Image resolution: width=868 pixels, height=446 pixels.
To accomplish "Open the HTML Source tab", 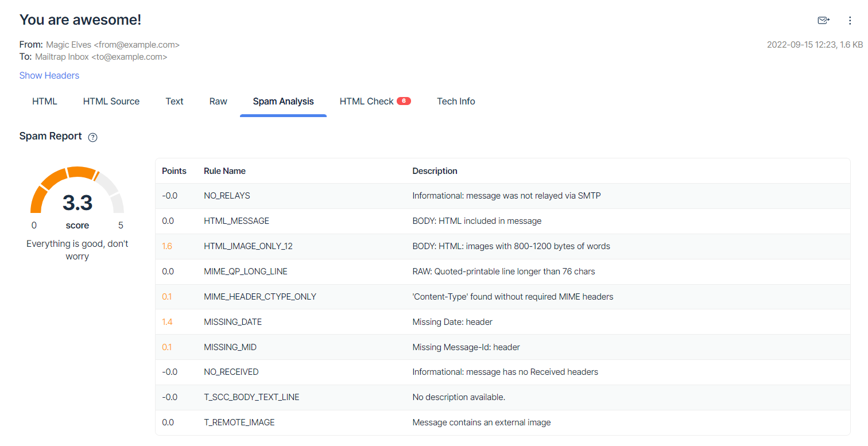I will tap(111, 102).
